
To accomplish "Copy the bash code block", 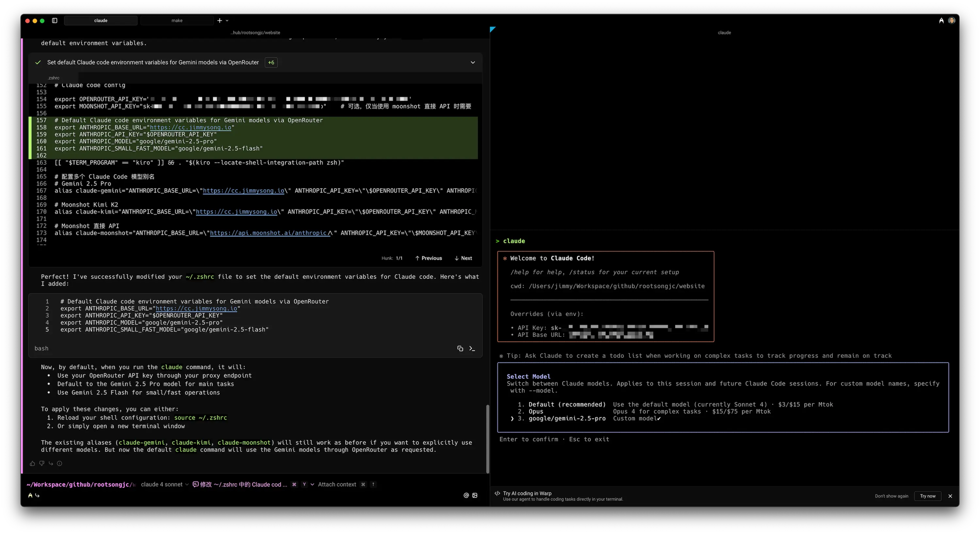I will 460,349.
